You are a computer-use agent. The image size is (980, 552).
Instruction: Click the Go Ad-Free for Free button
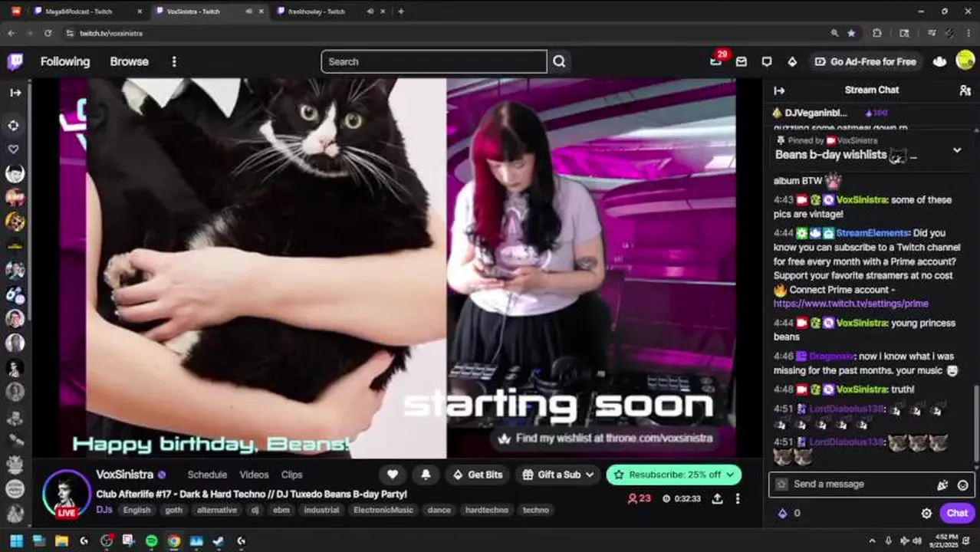(865, 61)
